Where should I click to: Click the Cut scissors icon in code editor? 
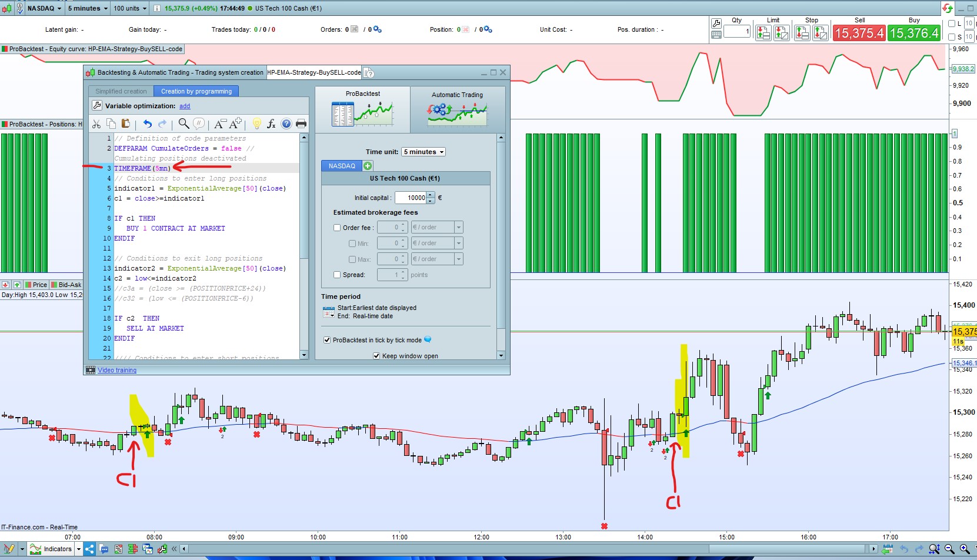click(96, 124)
